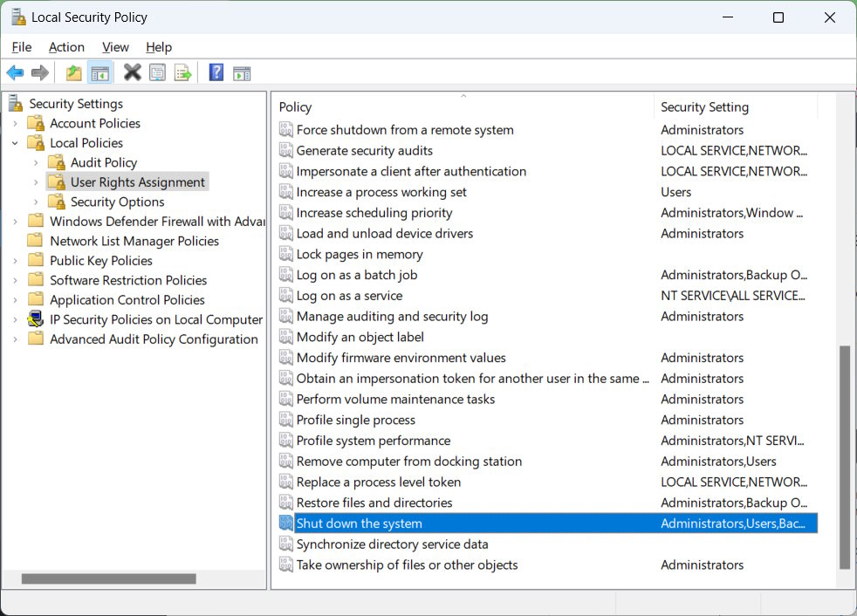Click the Export List toolbar icon
Image resolution: width=857 pixels, height=616 pixels.
(x=183, y=72)
